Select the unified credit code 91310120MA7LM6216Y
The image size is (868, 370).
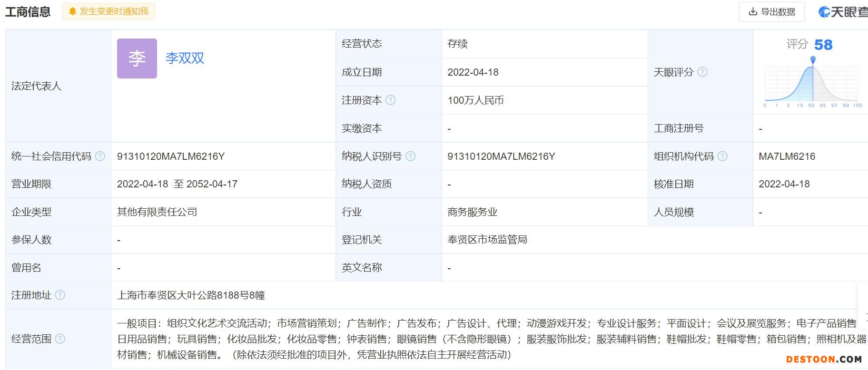[x=171, y=156]
